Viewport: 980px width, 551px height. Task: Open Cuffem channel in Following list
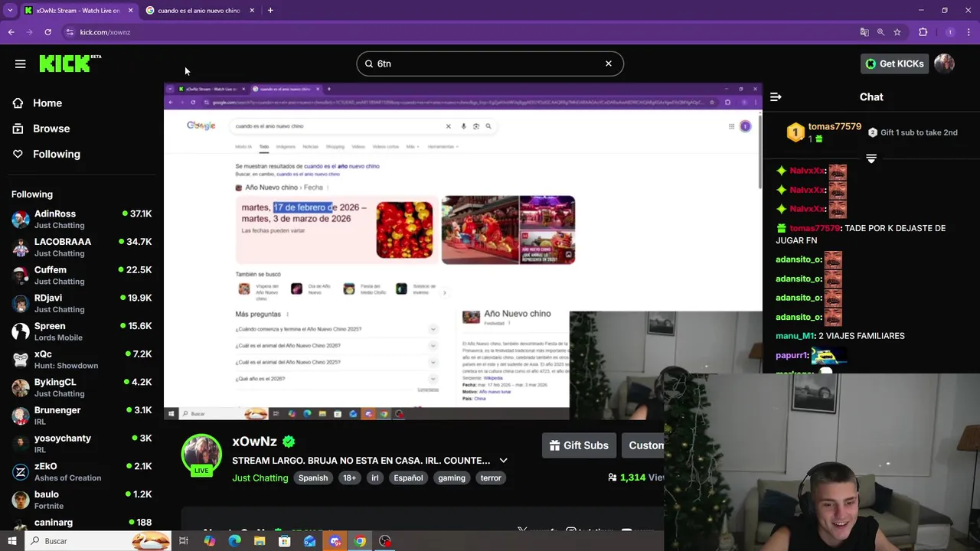click(x=82, y=275)
